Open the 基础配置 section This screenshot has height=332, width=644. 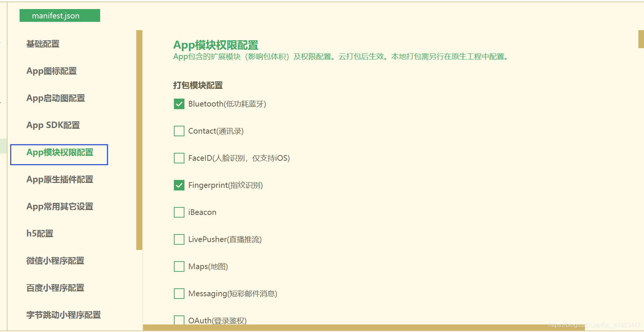tap(43, 44)
